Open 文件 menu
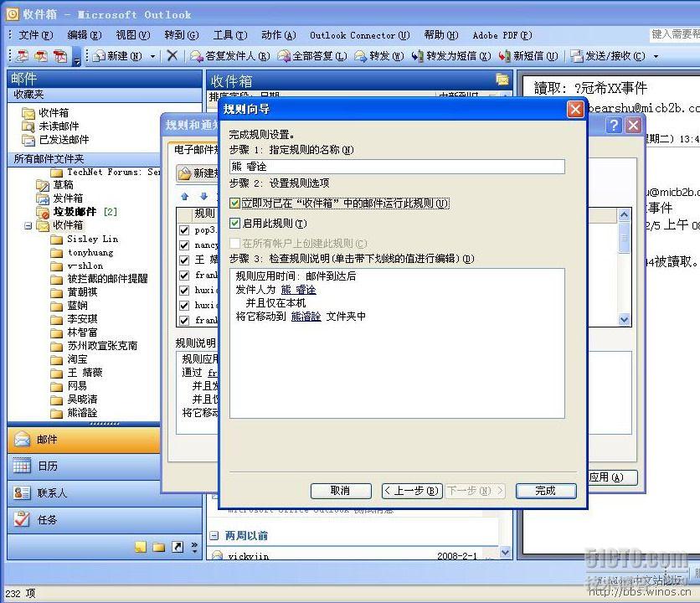The image size is (700, 603). pos(36,35)
